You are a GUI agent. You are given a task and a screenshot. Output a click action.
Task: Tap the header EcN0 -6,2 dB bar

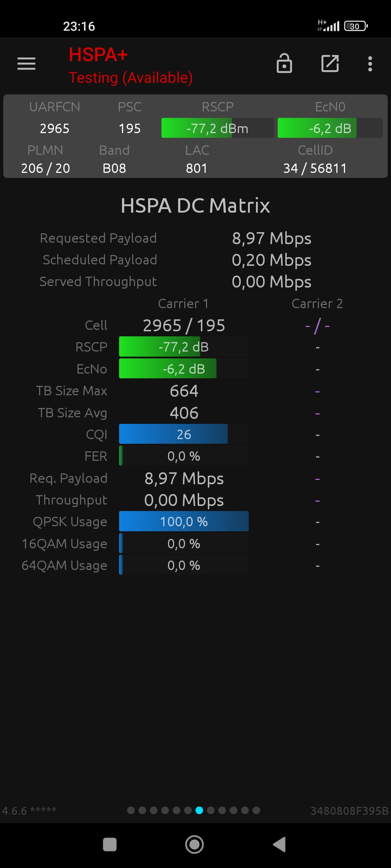pyautogui.click(x=330, y=128)
